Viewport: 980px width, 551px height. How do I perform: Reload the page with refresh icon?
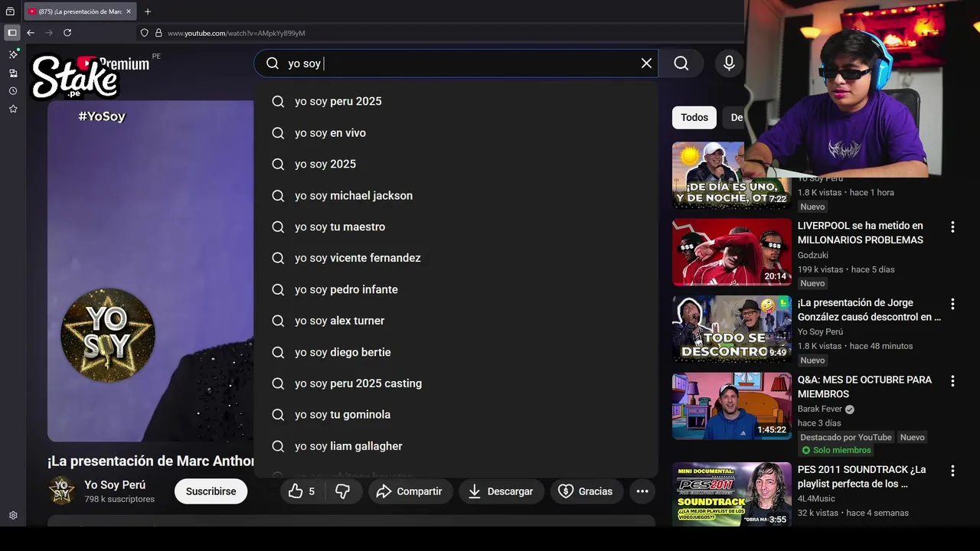67,33
